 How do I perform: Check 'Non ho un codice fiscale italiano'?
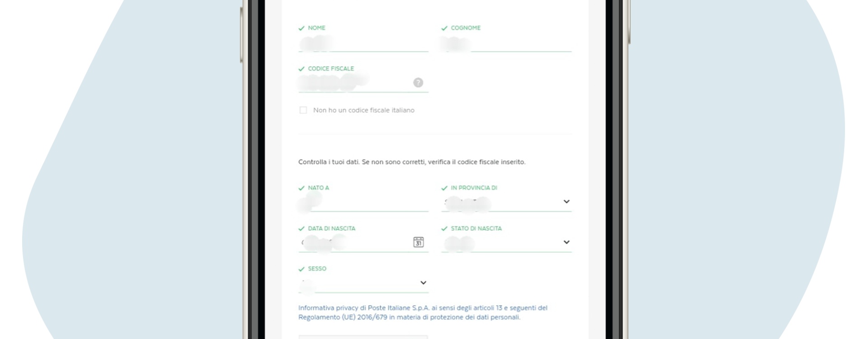[303, 110]
